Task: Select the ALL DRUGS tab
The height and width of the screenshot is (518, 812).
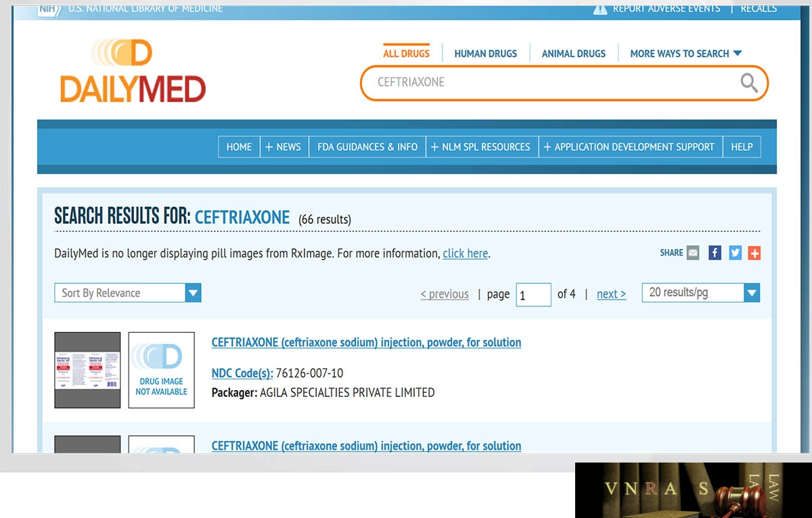Action: tap(406, 53)
